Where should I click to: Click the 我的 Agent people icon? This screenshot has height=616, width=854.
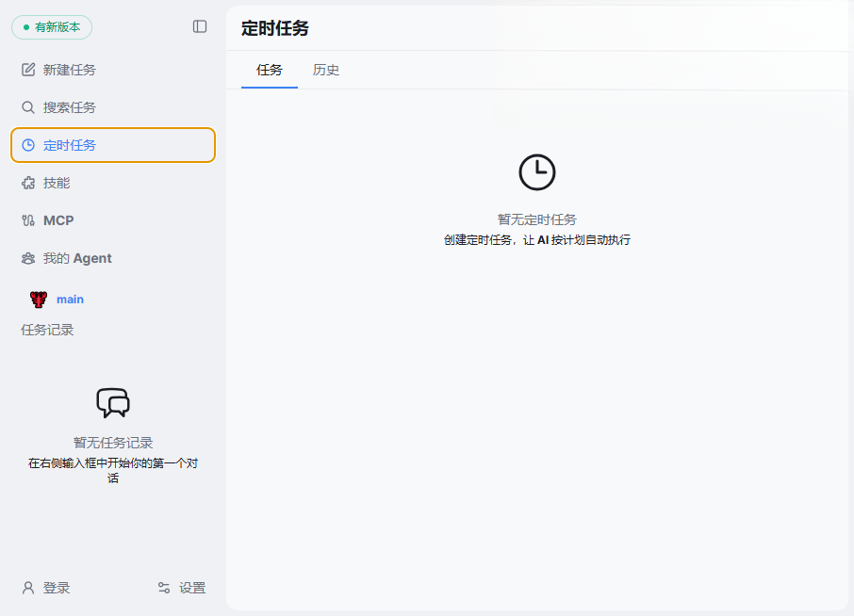tap(28, 258)
